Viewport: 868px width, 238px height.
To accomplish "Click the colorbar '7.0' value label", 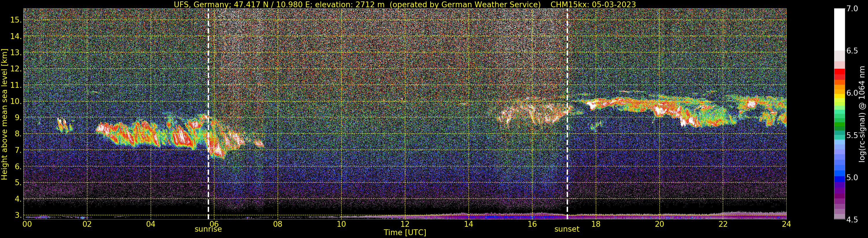I will (852, 9).
